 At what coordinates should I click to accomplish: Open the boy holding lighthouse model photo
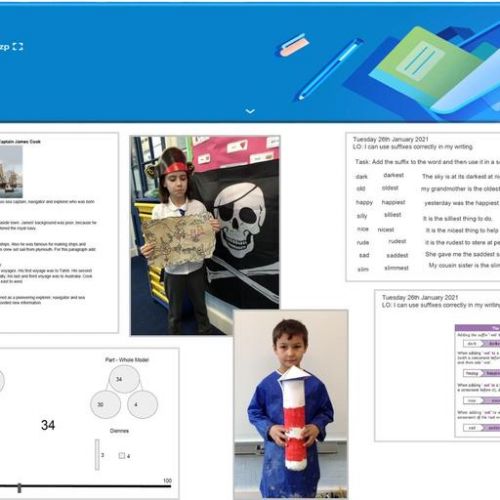pyautogui.click(x=291, y=404)
